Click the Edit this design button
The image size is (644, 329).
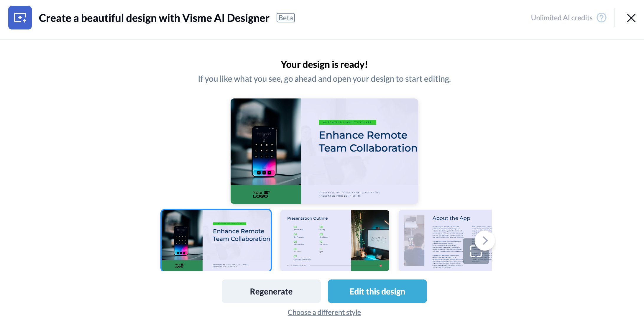coord(377,291)
